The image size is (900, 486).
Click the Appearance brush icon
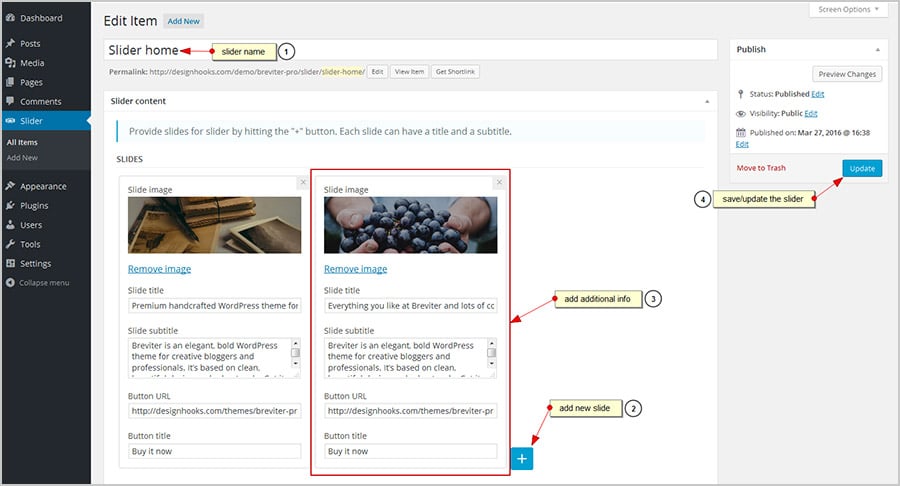(x=10, y=186)
